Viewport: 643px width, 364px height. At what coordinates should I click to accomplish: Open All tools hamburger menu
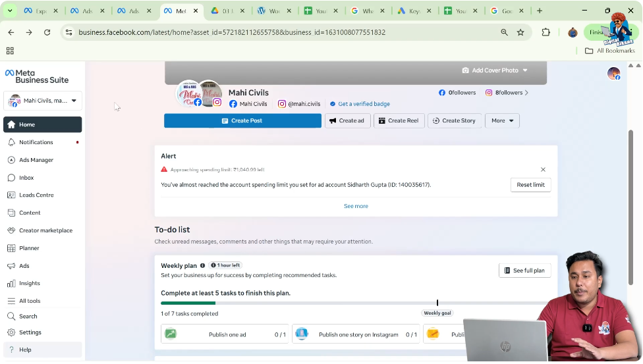click(43, 301)
